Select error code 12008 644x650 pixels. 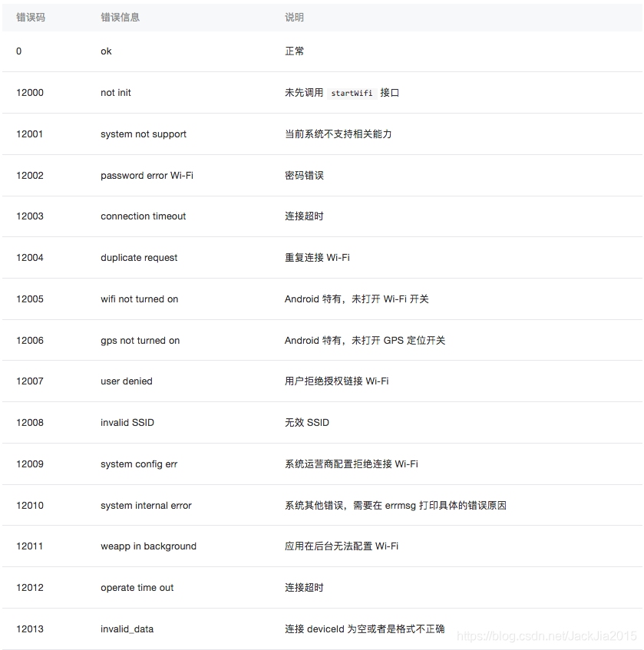coord(30,423)
